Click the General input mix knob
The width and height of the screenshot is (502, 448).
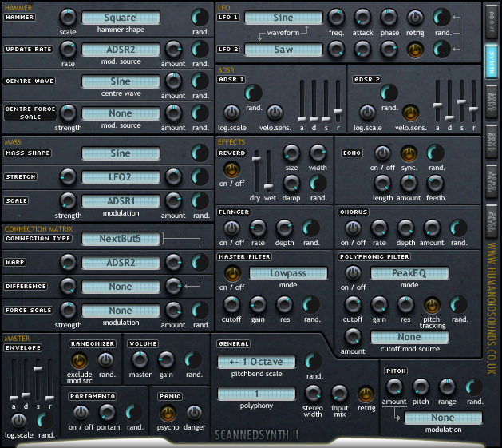click(339, 394)
